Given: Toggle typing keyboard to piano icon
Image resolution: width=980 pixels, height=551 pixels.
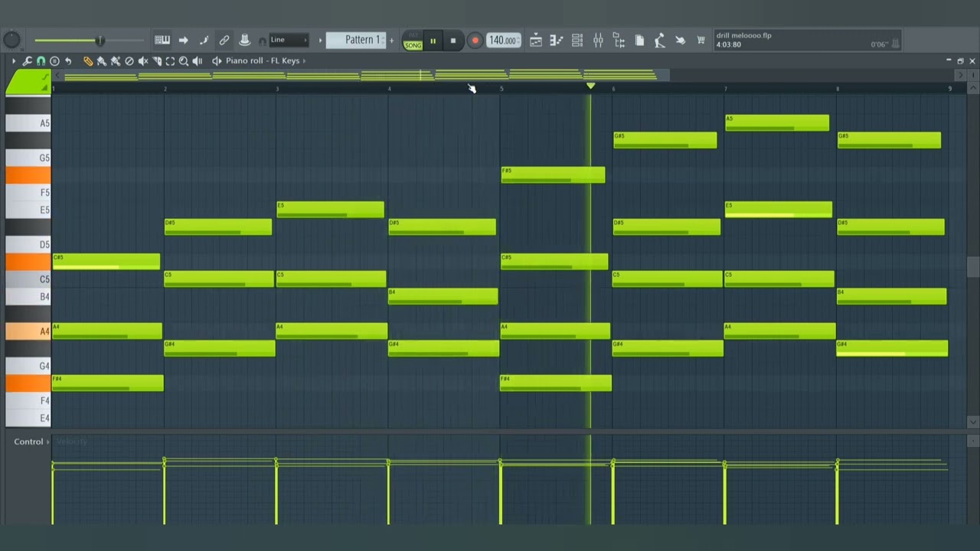Looking at the screenshot, I should click(162, 40).
